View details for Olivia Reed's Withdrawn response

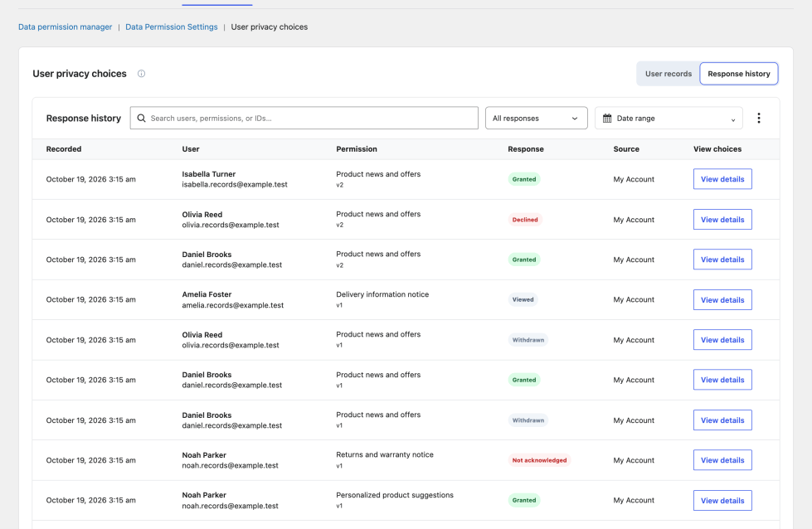point(722,340)
